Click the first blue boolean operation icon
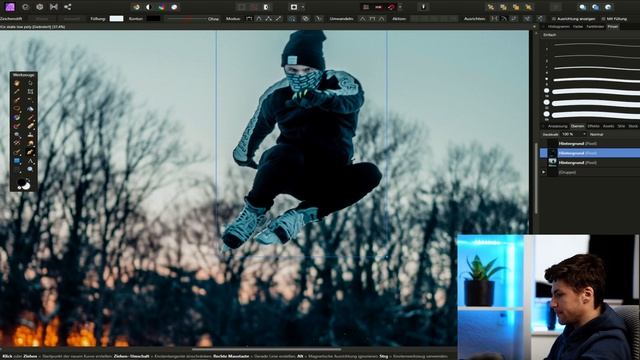Image resolution: width=640 pixels, height=360 pixels. click(x=583, y=7)
